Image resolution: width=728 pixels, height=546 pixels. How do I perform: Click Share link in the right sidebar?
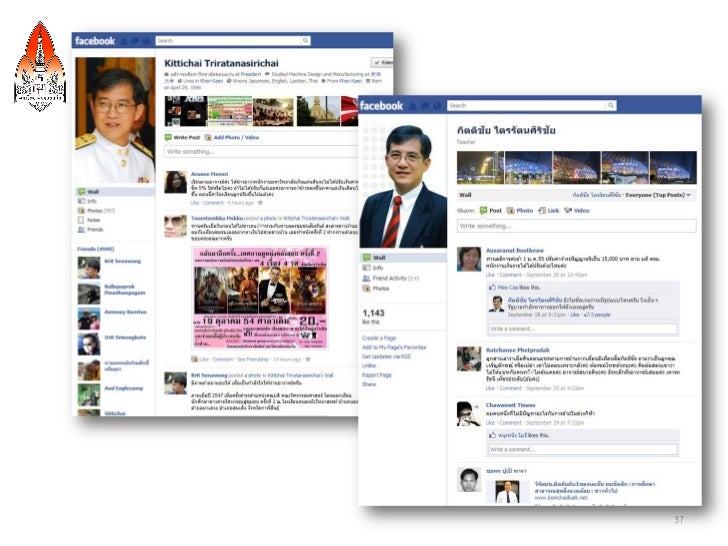tap(369, 384)
